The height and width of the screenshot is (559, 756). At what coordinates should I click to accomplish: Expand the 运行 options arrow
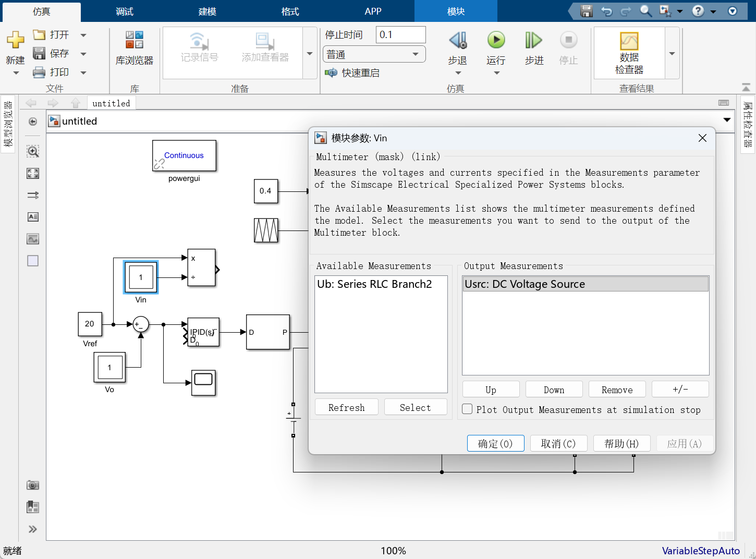point(496,73)
